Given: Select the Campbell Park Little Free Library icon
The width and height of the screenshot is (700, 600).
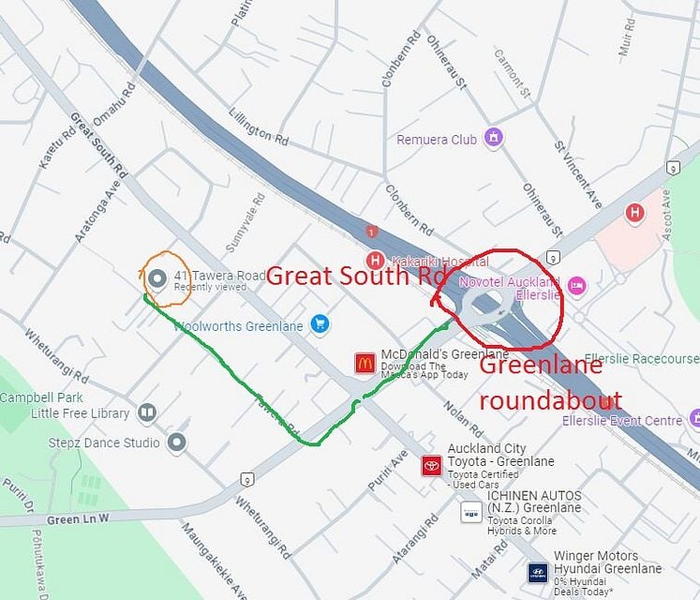Looking at the screenshot, I should pyautogui.click(x=147, y=412).
